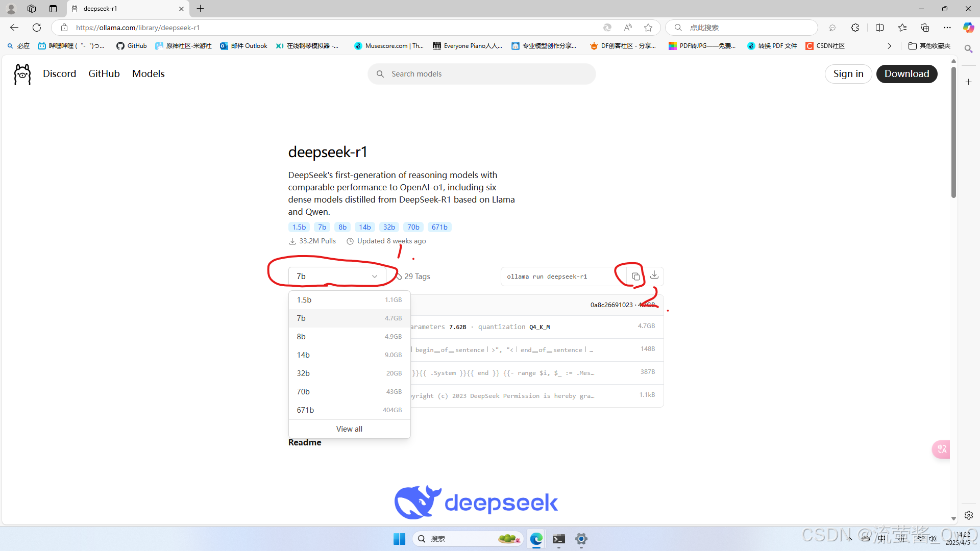Click the sidebar search icon
Viewport: 980px width, 551px height.
(968, 49)
